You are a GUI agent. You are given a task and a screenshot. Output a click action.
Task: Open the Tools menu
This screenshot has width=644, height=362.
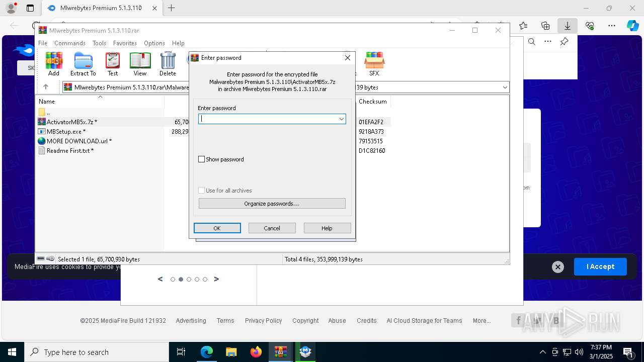[99, 43]
